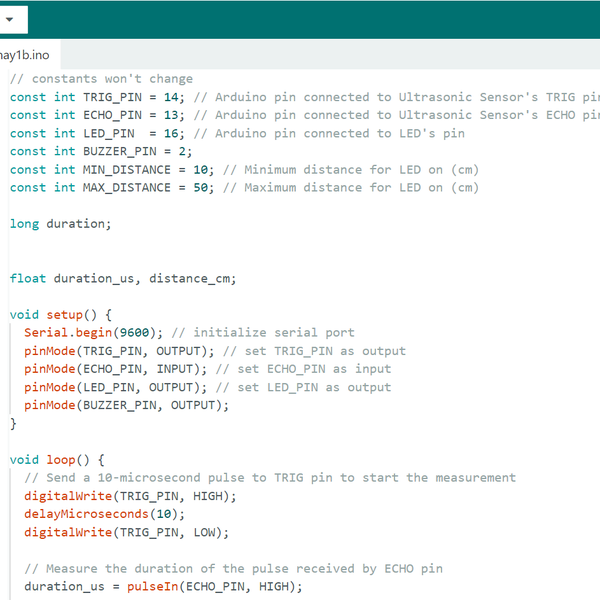
Task: Click the 'long duration;' line
Action: click(60, 224)
